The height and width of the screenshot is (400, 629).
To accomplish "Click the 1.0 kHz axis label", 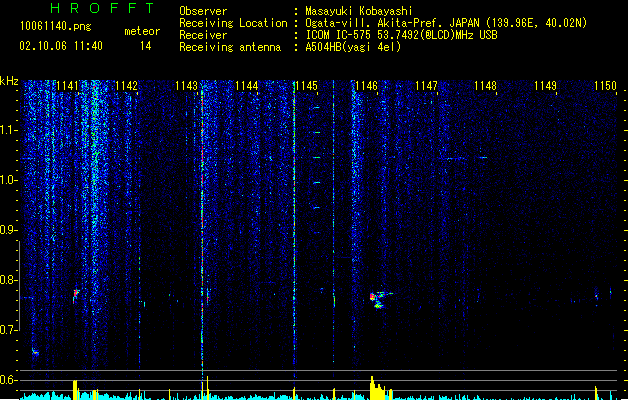I will pos(8,180).
